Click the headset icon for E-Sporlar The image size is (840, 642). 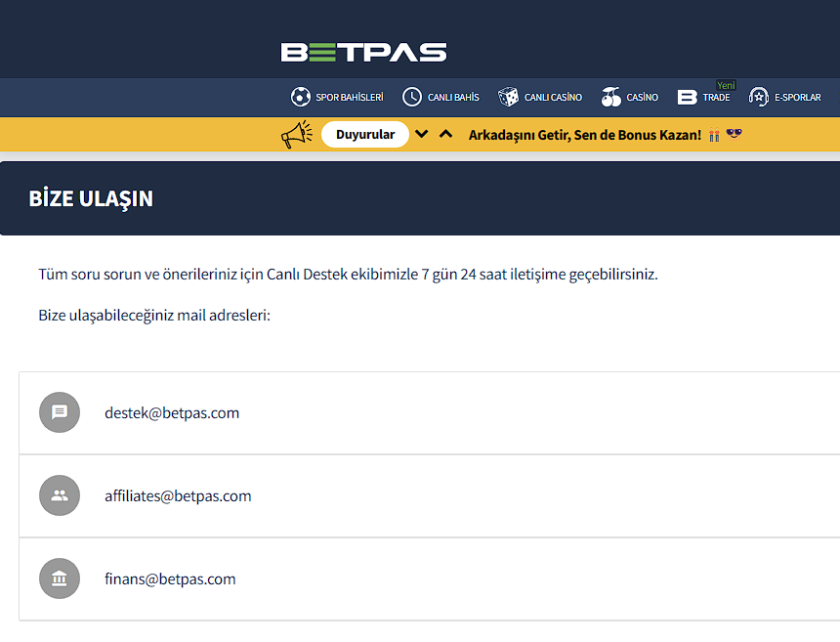pyautogui.click(x=759, y=97)
